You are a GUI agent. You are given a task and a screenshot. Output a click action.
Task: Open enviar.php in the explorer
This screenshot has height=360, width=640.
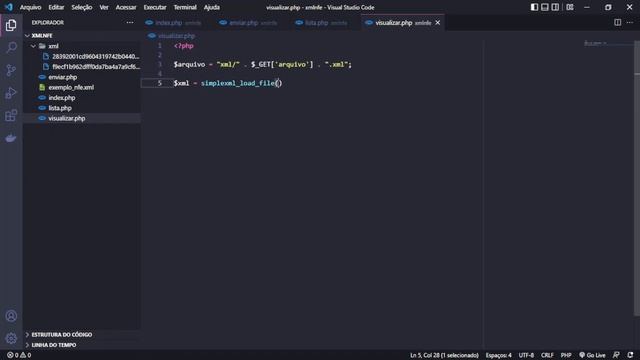coord(62,77)
